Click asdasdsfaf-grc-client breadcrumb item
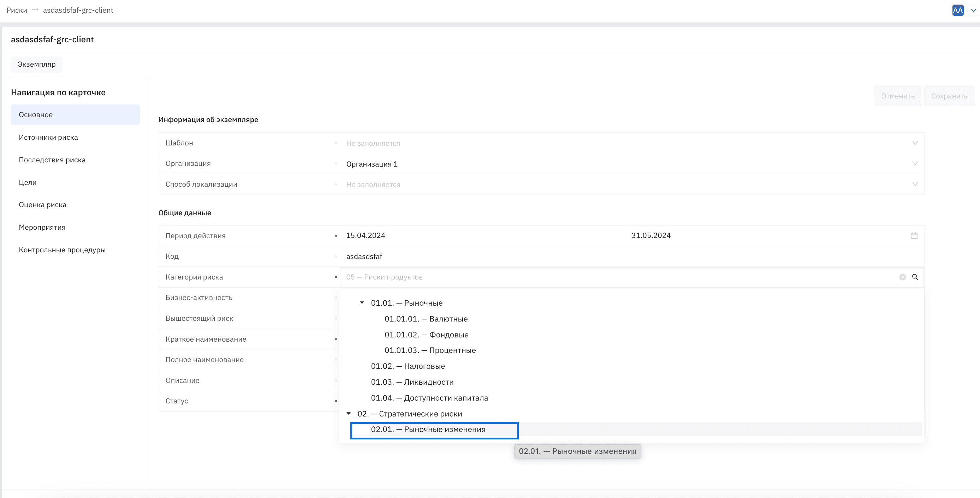Viewport: 980px width, 498px height. click(78, 10)
